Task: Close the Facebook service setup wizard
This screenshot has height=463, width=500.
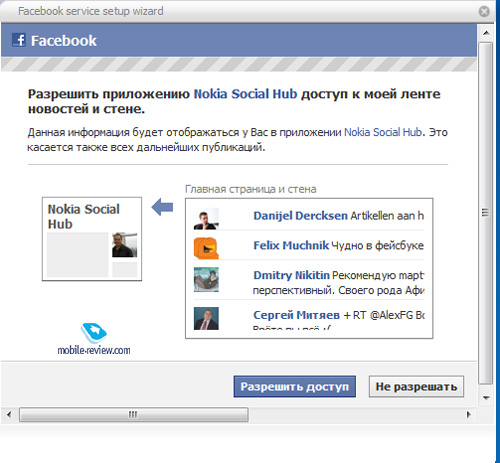Action: pos(484,12)
